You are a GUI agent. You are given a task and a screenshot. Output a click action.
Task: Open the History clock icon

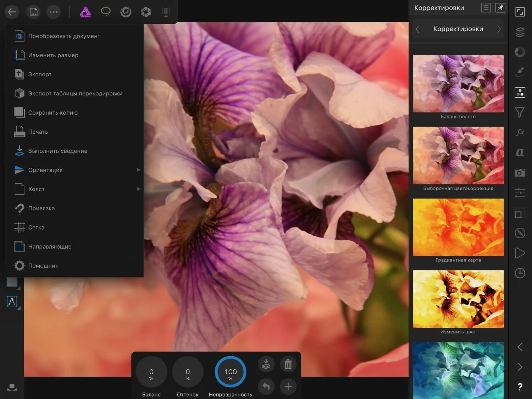click(x=520, y=273)
